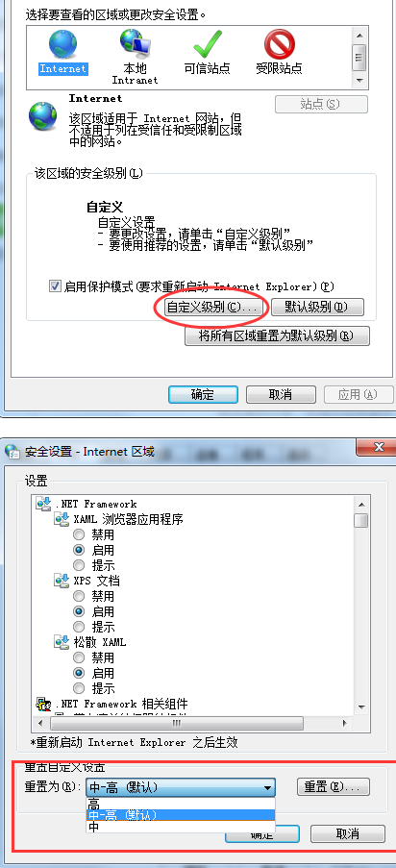Pick 高 in the reset level list
The height and width of the screenshot is (868, 396).
point(181,805)
